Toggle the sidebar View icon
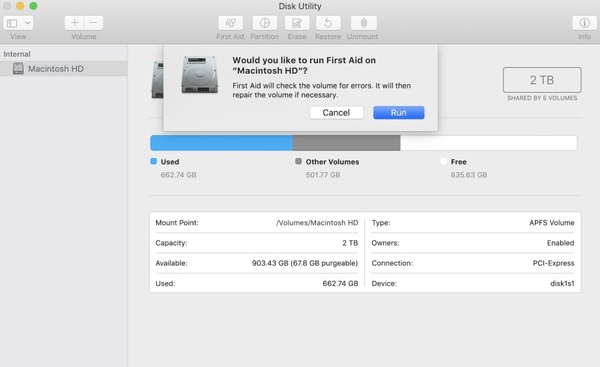 pos(12,23)
